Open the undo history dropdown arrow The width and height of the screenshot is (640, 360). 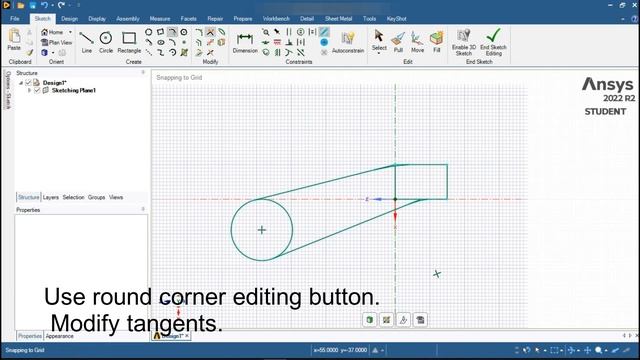[52, 5]
